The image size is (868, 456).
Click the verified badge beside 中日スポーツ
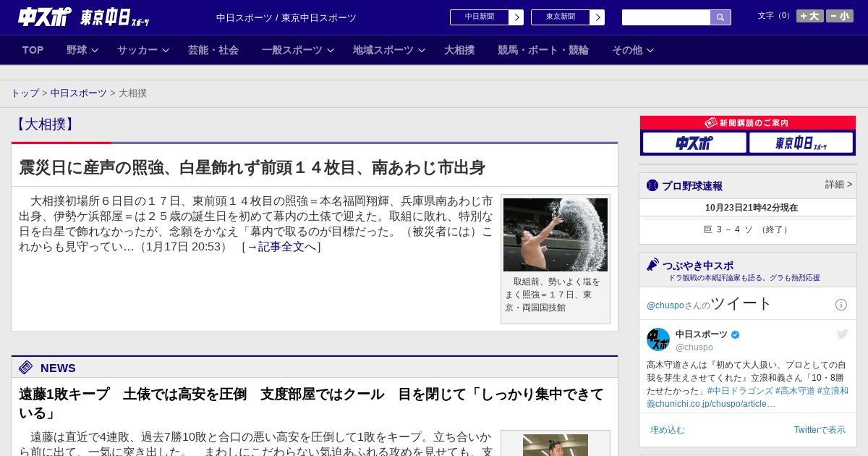coord(736,334)
